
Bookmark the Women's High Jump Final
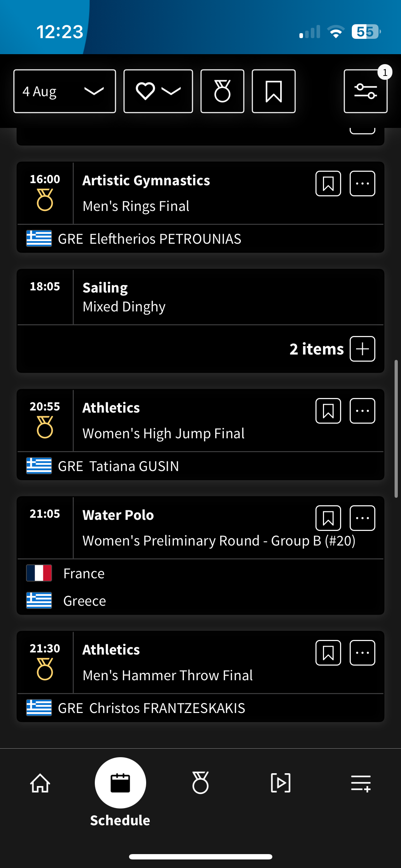(x=328, y=411)
